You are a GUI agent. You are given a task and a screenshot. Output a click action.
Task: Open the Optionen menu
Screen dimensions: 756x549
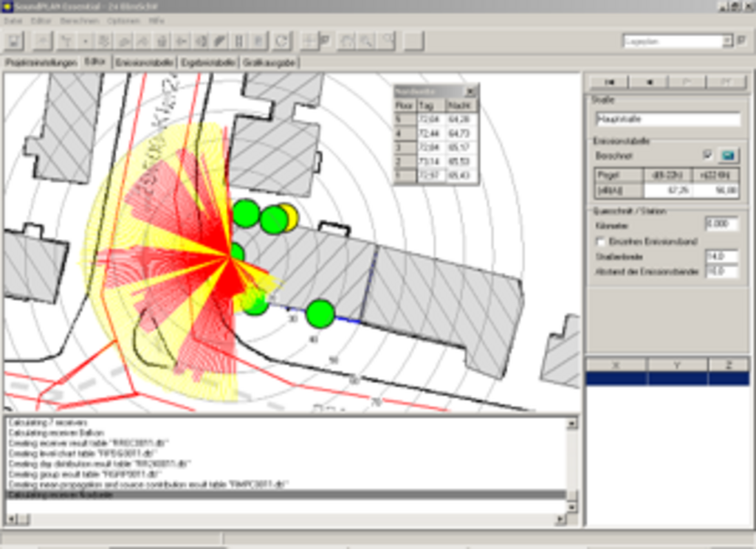[x=123, y=21]
